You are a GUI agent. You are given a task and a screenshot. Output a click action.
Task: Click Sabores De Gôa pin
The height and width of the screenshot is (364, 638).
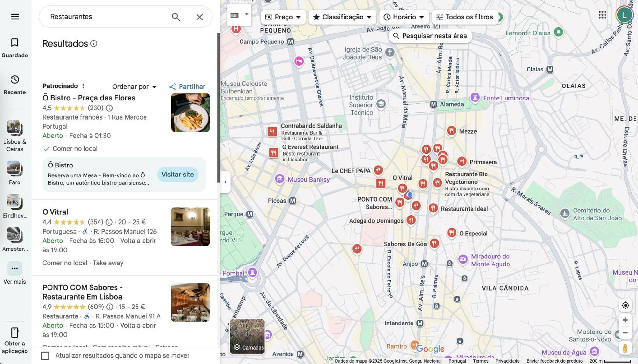[434, 243]
